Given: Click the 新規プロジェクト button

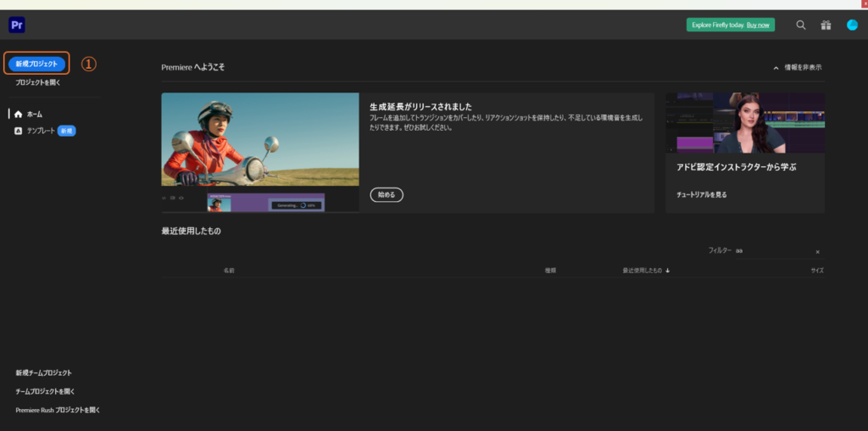Looking at the screenshot, I should pyautogui.click(x=36, y=64).
